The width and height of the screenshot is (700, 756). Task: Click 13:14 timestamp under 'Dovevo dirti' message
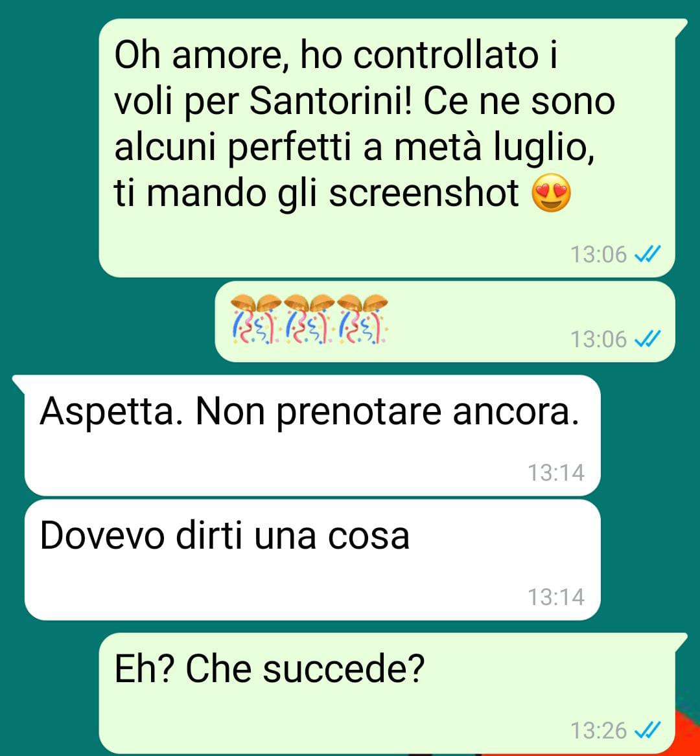coord(555,597)
